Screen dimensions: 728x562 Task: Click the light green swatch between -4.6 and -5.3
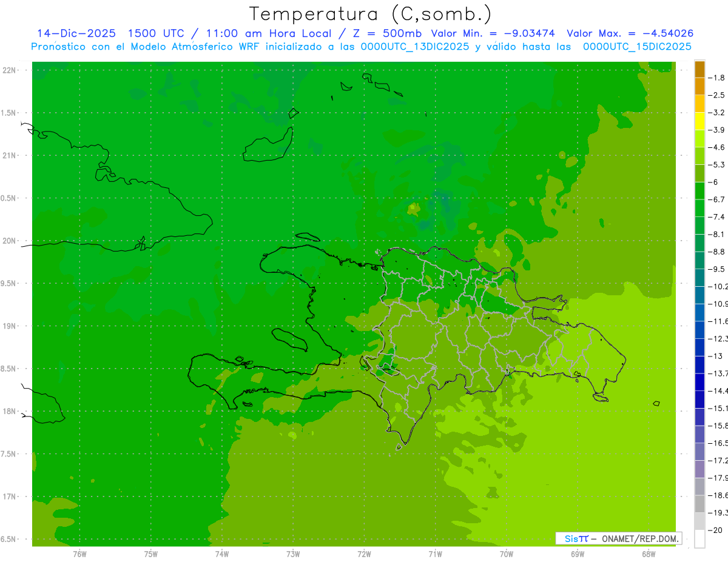[699, 156]
